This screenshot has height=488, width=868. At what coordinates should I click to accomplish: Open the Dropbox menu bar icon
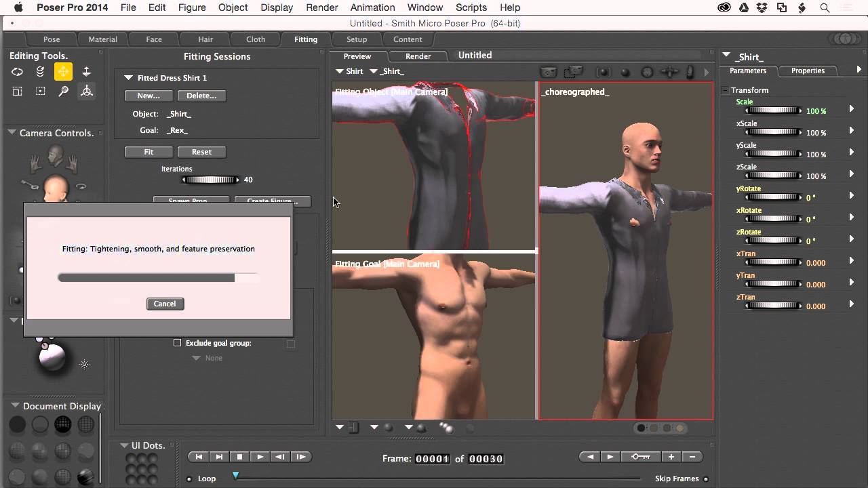762,7
